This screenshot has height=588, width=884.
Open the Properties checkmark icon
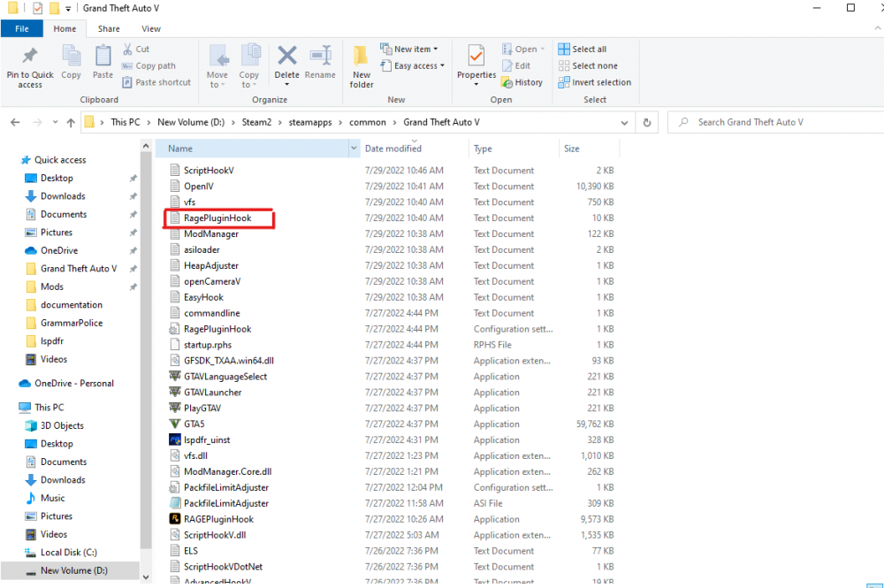(476, 56)
